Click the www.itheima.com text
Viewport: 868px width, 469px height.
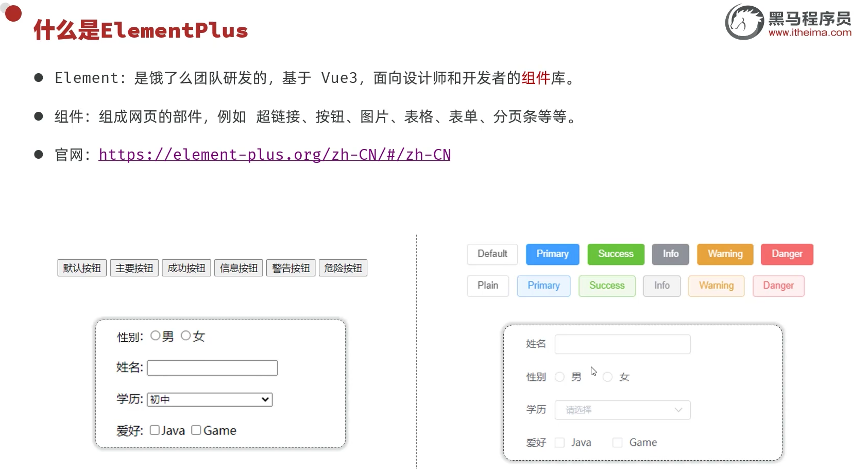pyautogui.click(x=810, y=32)
